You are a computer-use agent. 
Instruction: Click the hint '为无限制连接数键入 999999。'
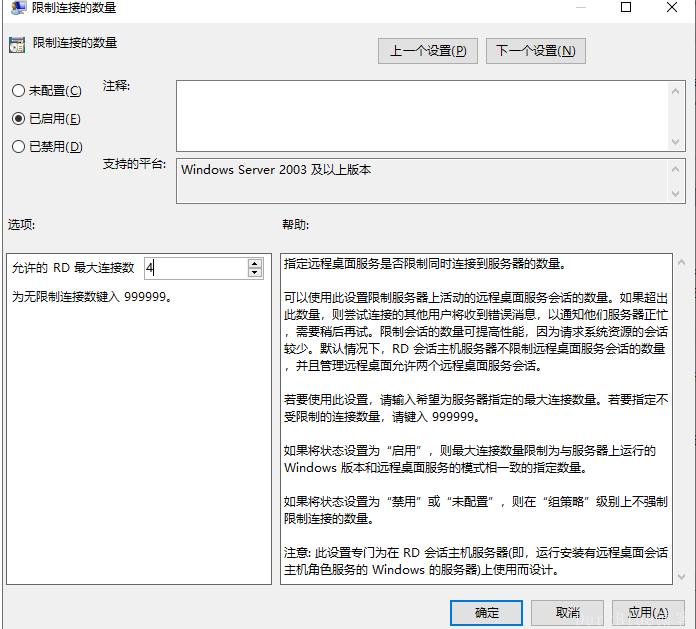92,297
